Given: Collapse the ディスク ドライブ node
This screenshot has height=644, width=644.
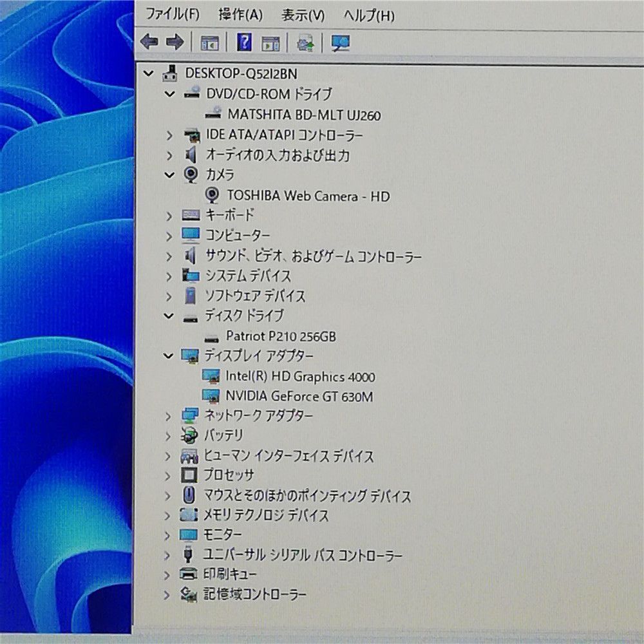Looking at the screenshot, I should coord(168,316).
